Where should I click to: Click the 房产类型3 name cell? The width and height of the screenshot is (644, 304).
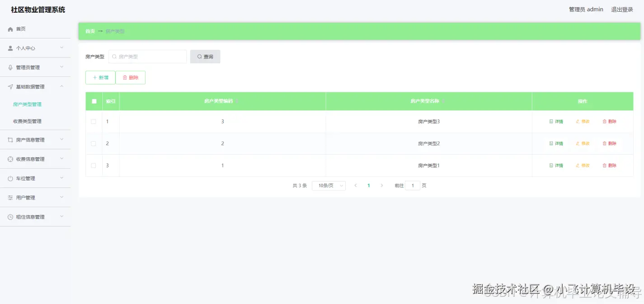click(429, 121)
